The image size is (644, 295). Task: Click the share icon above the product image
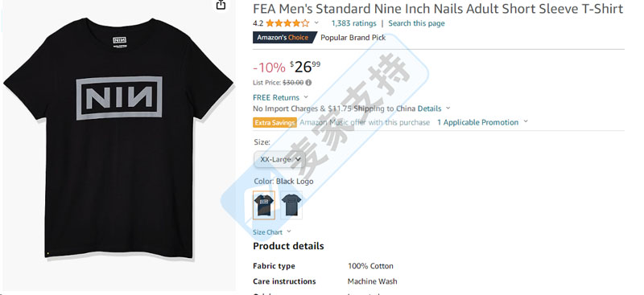(221, 5)
